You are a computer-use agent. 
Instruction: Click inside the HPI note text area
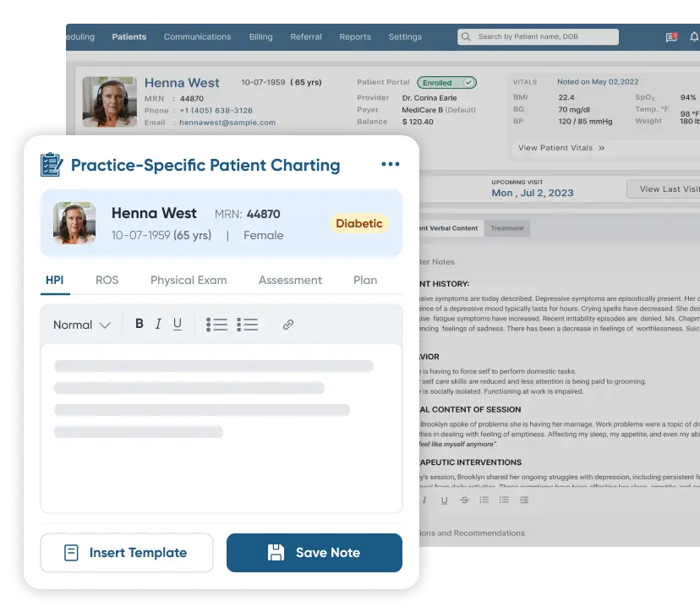pyautogui.click(x=221, y=429)
